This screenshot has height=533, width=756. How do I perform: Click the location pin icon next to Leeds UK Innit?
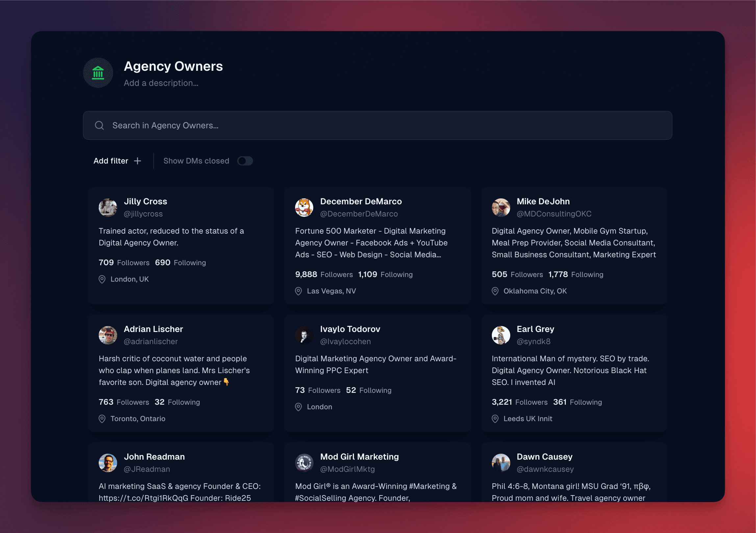coord(495,419)
